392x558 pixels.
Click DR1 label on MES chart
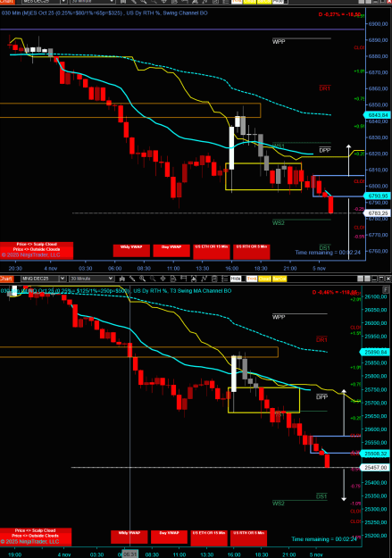tap(324, 88)
